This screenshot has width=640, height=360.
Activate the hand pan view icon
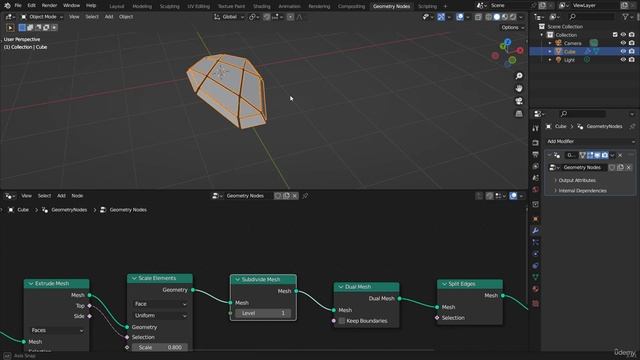click(x=519, y=89)
